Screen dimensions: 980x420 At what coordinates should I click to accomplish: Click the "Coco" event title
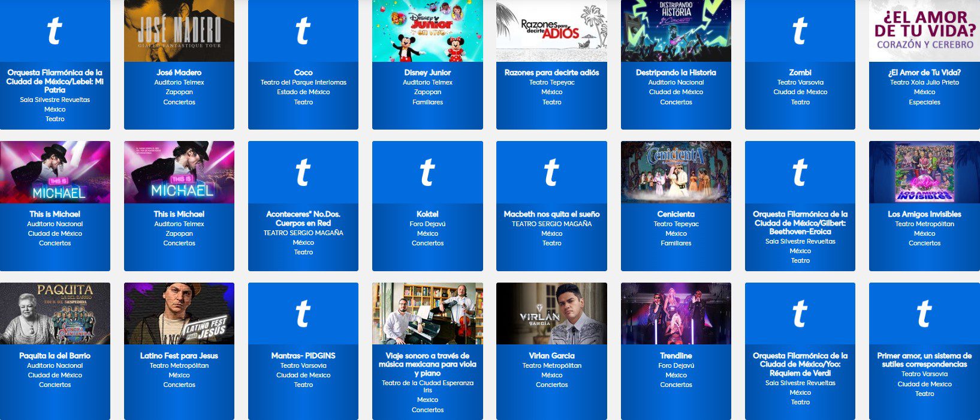(x=303, y=73)
